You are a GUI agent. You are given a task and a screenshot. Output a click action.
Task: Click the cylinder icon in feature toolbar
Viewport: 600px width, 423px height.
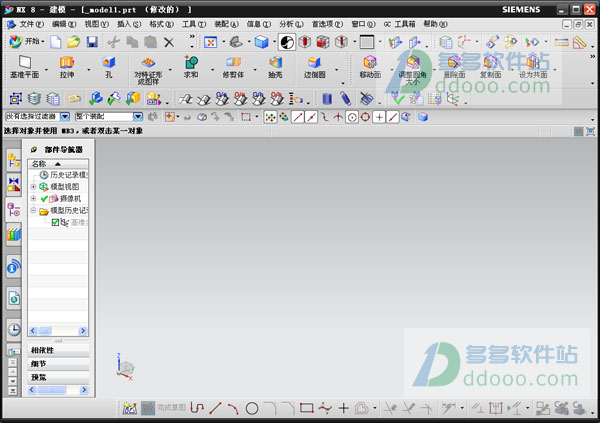coord(327,99)
